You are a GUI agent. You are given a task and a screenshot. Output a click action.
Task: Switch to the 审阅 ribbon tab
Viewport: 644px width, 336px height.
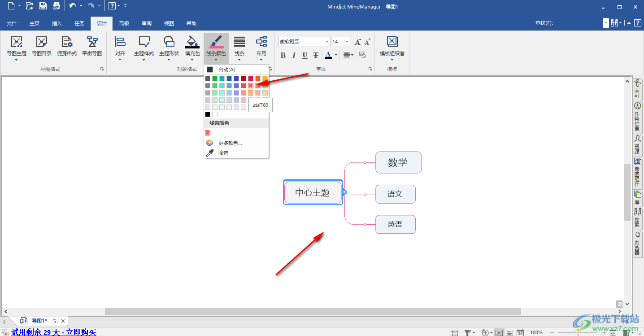[147, 23]
